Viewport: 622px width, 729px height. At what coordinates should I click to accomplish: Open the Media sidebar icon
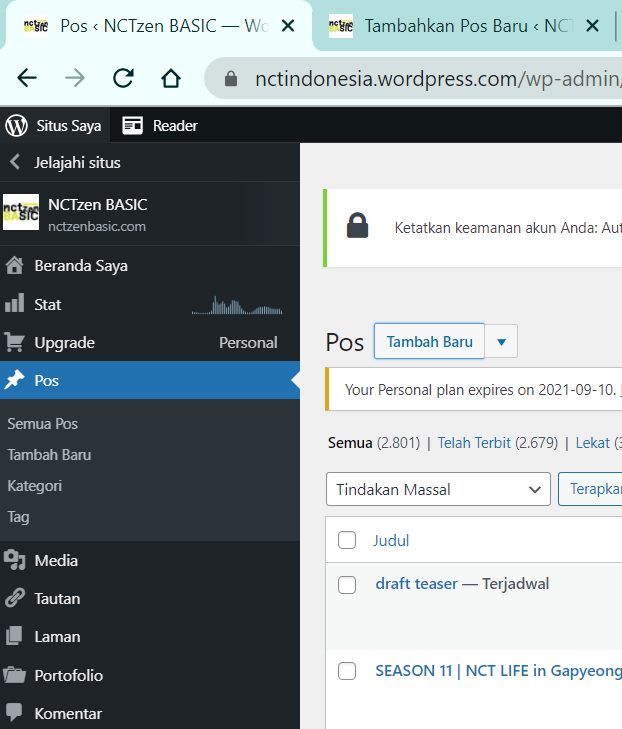[x=15, y=561]
